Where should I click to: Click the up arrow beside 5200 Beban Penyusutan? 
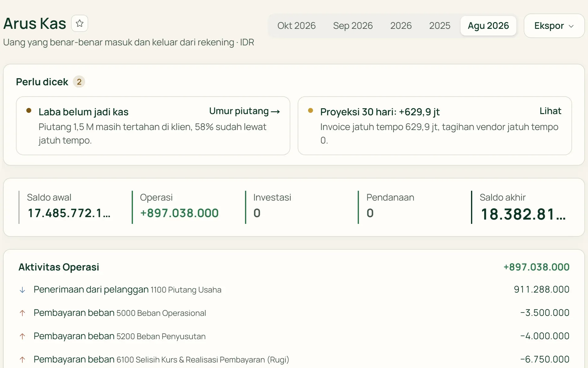(22, 336)
